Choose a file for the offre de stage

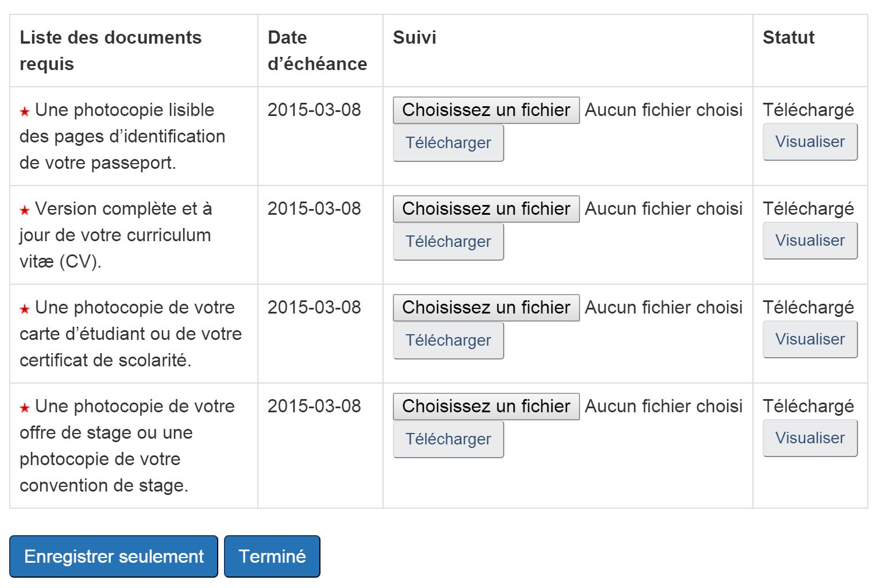coord(486,407)
